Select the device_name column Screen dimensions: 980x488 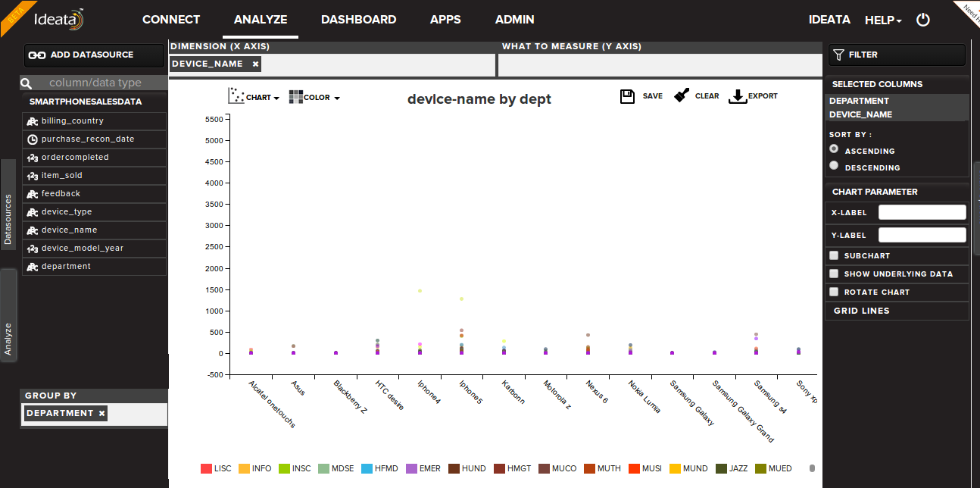tap(94, 230)
